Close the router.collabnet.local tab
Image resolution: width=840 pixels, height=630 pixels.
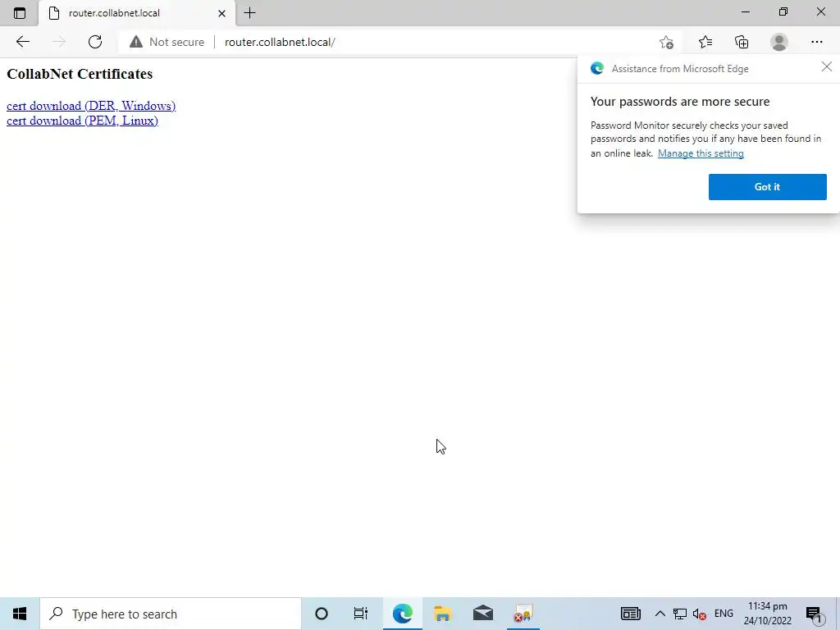coord(221,13)
